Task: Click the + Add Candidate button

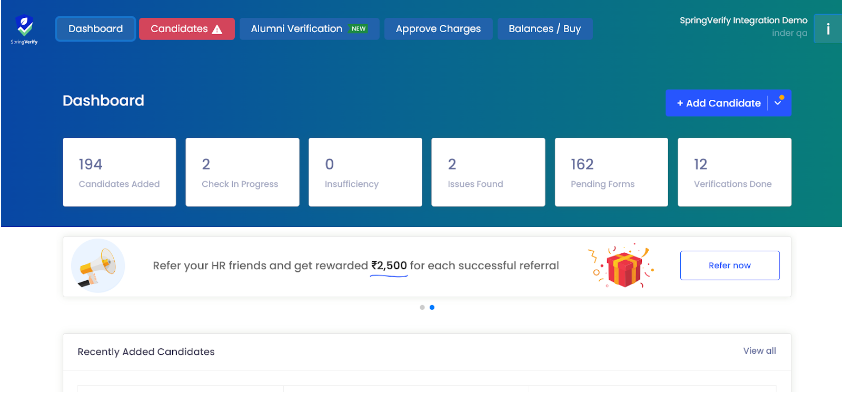Action: pos(718,103)
